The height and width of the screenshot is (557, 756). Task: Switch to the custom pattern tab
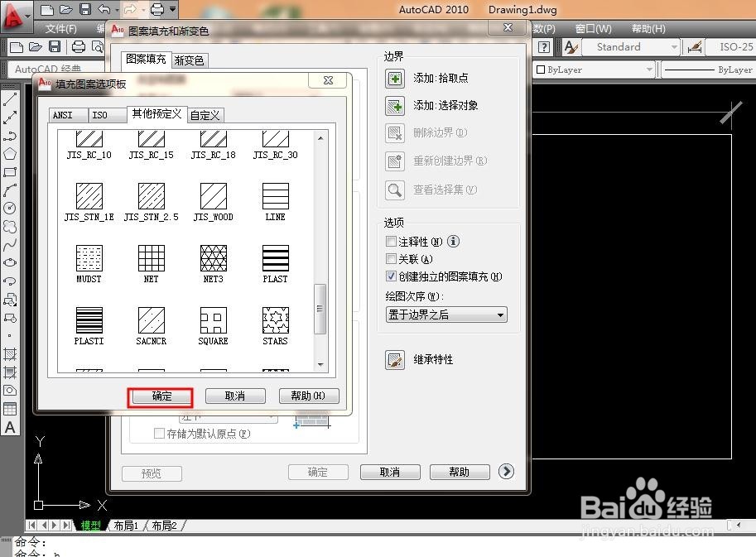pyautogui.click(x=205, y=115)
